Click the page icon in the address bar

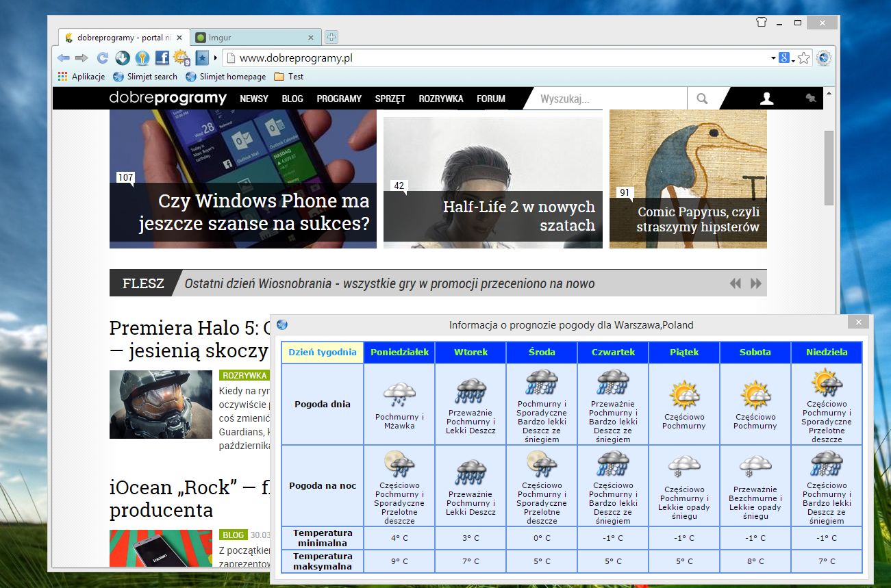point(231,58)
